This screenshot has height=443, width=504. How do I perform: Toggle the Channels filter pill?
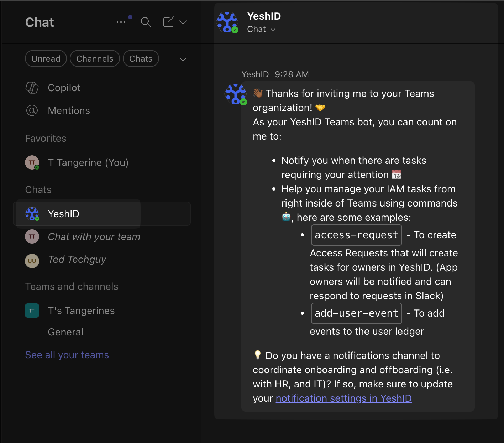coord(95,58)
